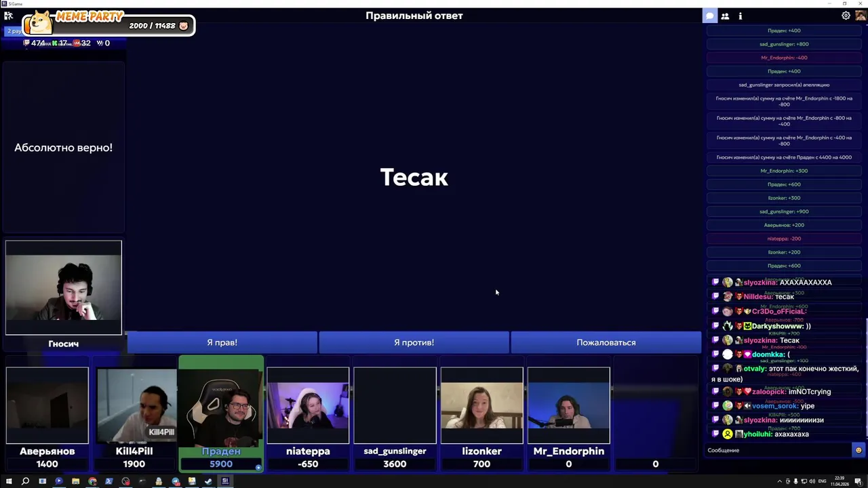Open File Explorer from the taskbar
This screenshot has height=488, width=868.
point(75,481)
